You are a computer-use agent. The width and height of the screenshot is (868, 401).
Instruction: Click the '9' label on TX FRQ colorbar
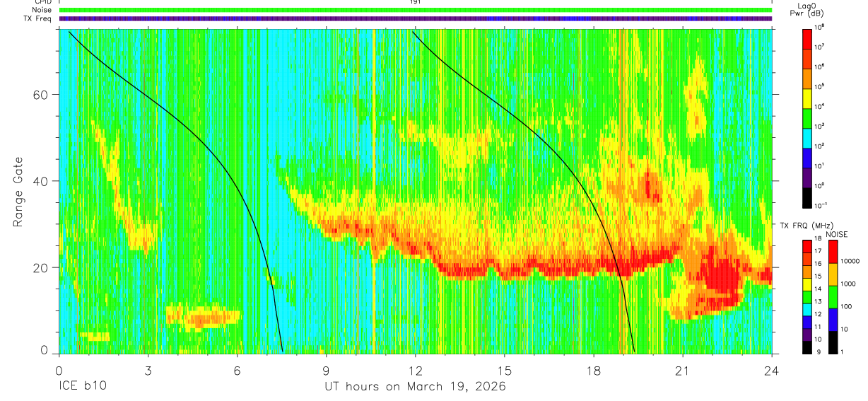pyautogui.click(x=817, y=351)
